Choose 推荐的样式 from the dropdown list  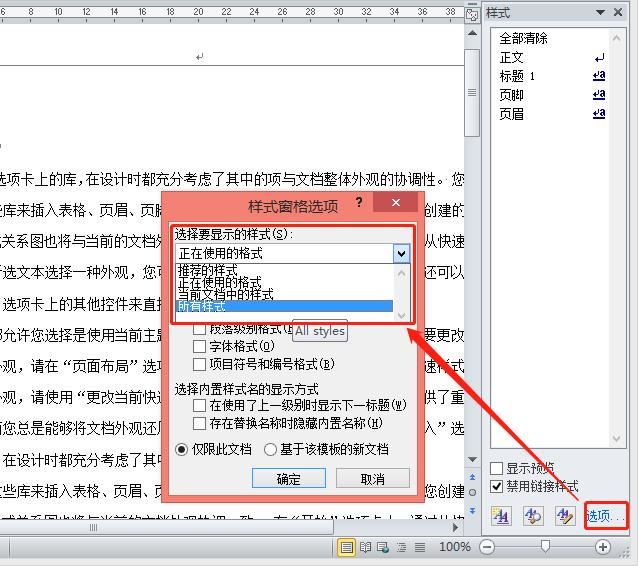click(285, 270)
